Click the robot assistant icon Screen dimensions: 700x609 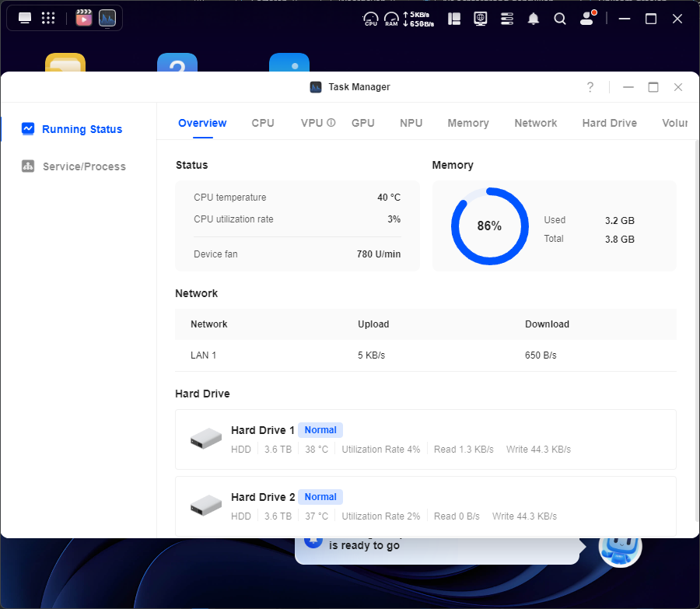click(620, 546)
